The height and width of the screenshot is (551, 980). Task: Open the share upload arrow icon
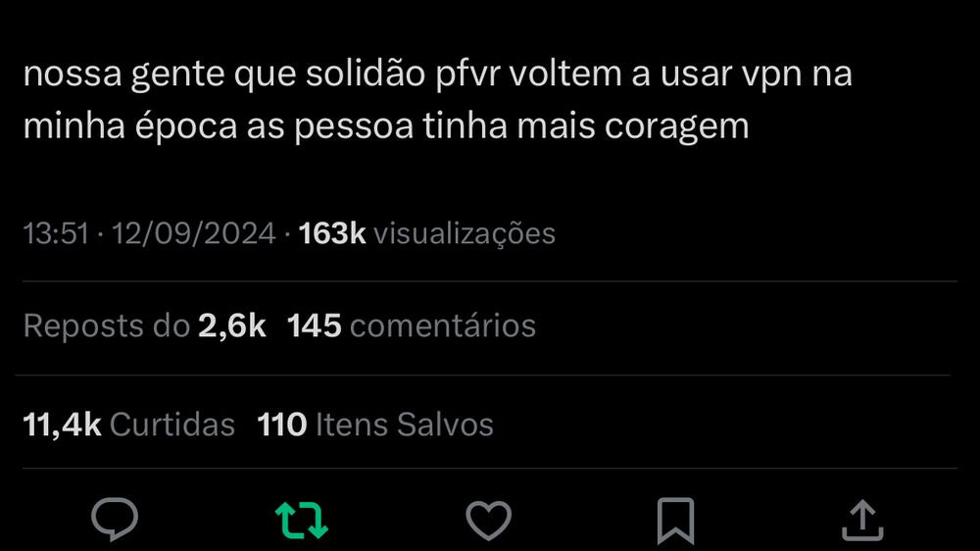pyautogui.click(x=862, y=520)
